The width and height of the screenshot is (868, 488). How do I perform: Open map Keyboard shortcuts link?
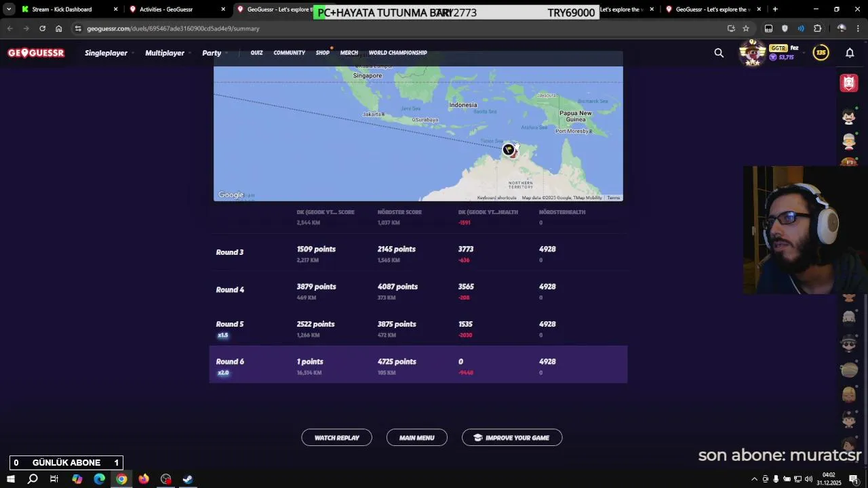coord(497,198)
